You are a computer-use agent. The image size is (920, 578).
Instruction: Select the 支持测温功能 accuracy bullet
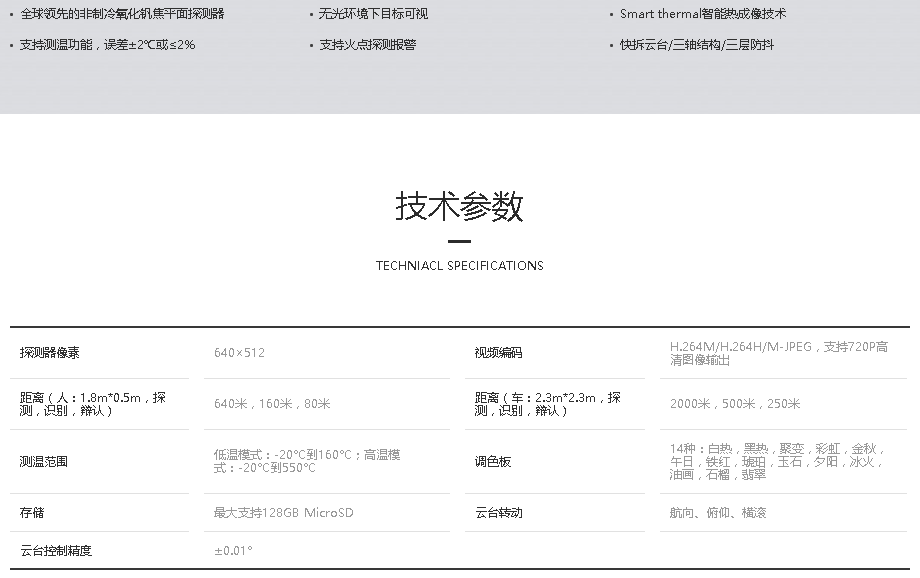tap(108, 45)
